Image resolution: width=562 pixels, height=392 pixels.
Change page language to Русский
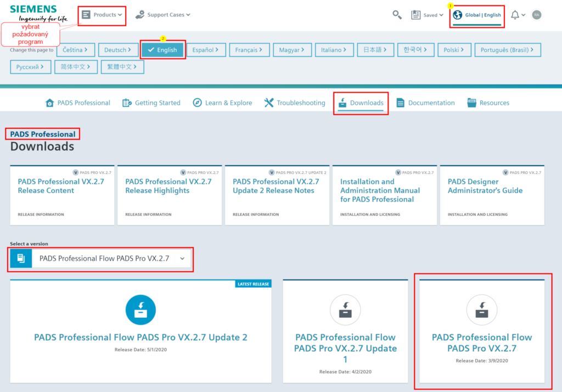pyautogui.click(x=31, y=67)
